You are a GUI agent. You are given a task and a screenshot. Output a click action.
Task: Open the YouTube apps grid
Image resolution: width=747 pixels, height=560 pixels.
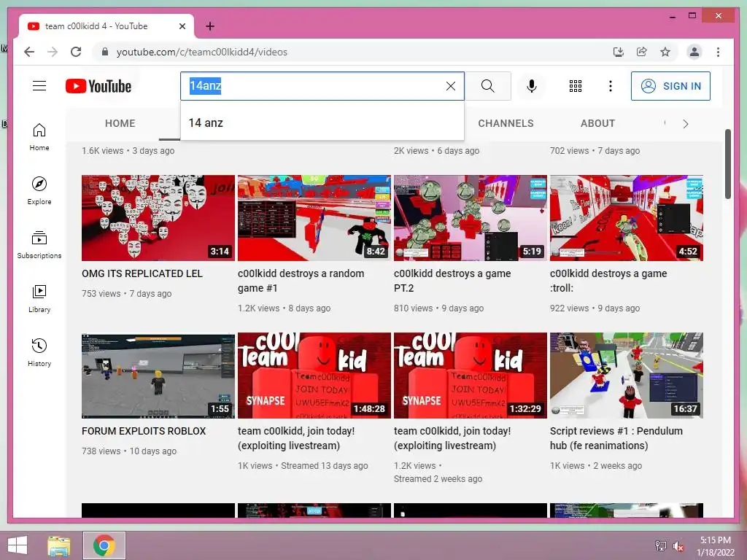(x=575, y=86)
